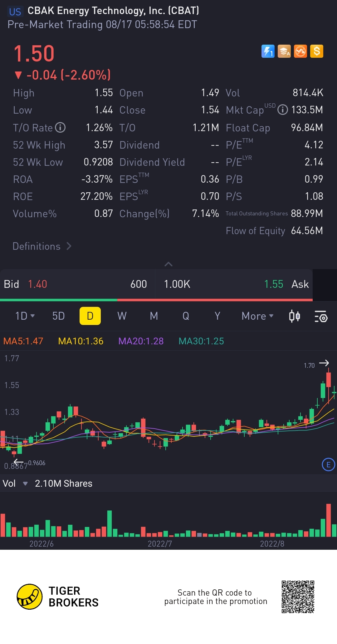The width and height of the screenshot is (337, 644).
Task: Tap the Total Outstanding Shares value 88.99M
Action: tap(307, 213)
